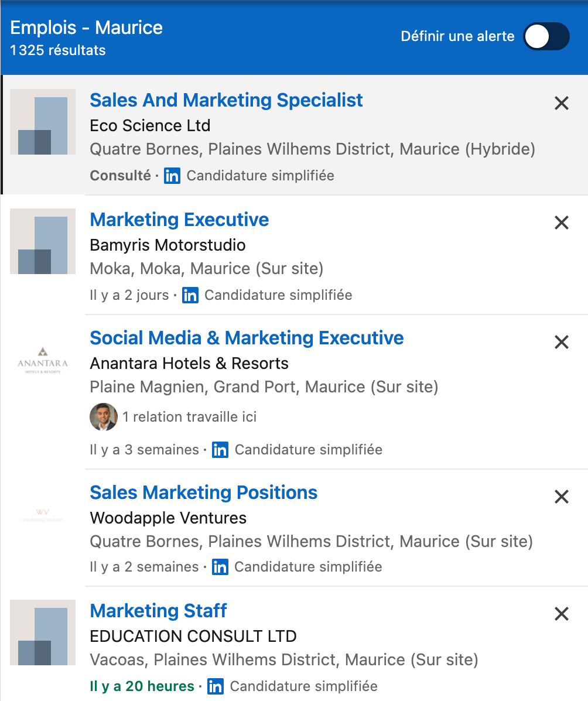Click the Anantara Hotels & Resorts logo
The image size is (588, 701).
coord(43,360)
